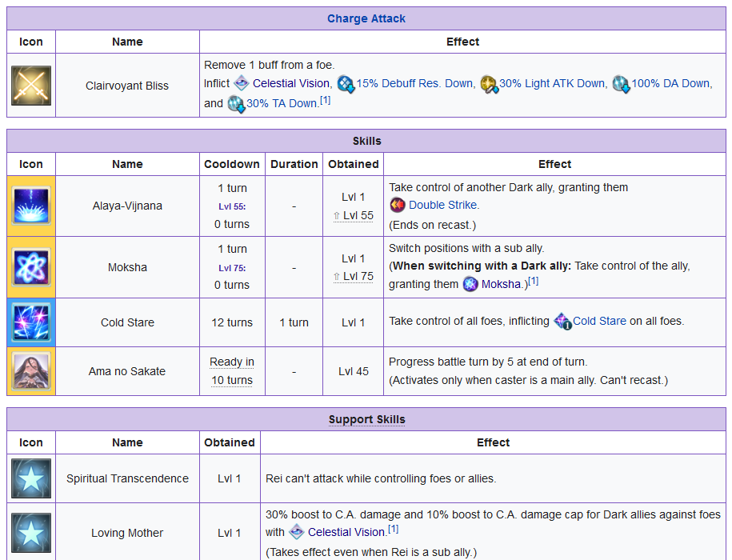Click the Cold Stare debuff status icon
732x560 pixels.
562,322
